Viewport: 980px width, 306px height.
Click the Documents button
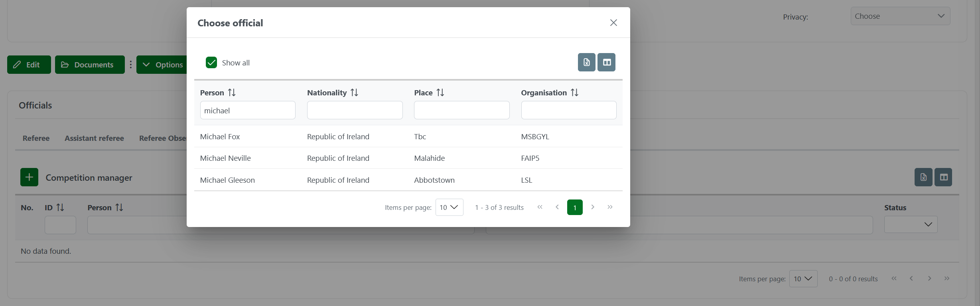tap(90, 65)
